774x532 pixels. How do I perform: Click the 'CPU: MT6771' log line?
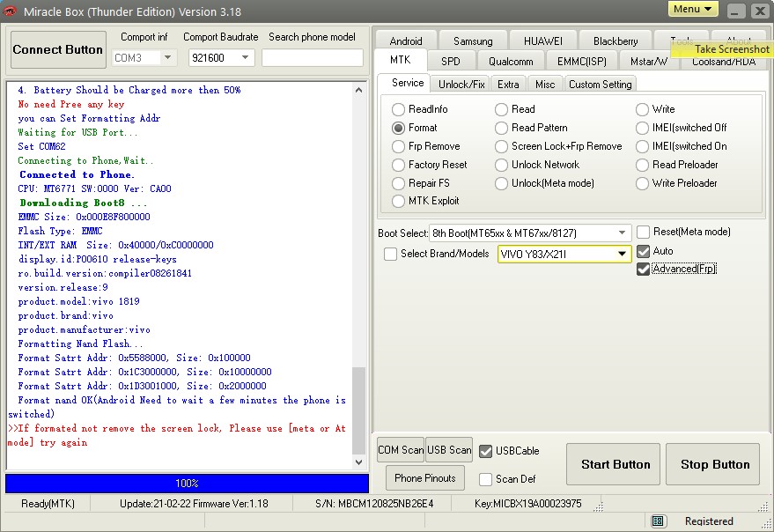(x=95, y=188)
